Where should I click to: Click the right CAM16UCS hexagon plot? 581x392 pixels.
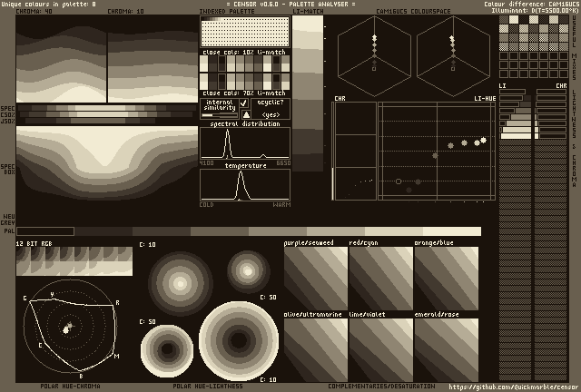452,56
